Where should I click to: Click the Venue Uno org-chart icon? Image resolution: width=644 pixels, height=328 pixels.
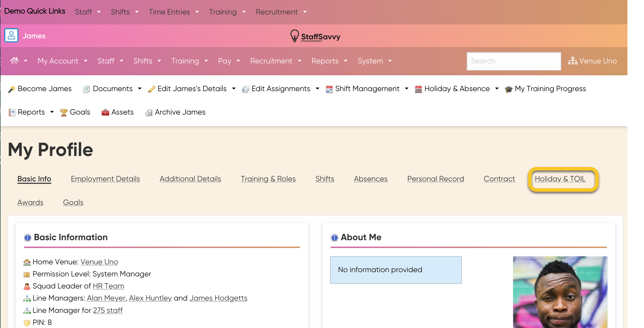coord(573,61)
